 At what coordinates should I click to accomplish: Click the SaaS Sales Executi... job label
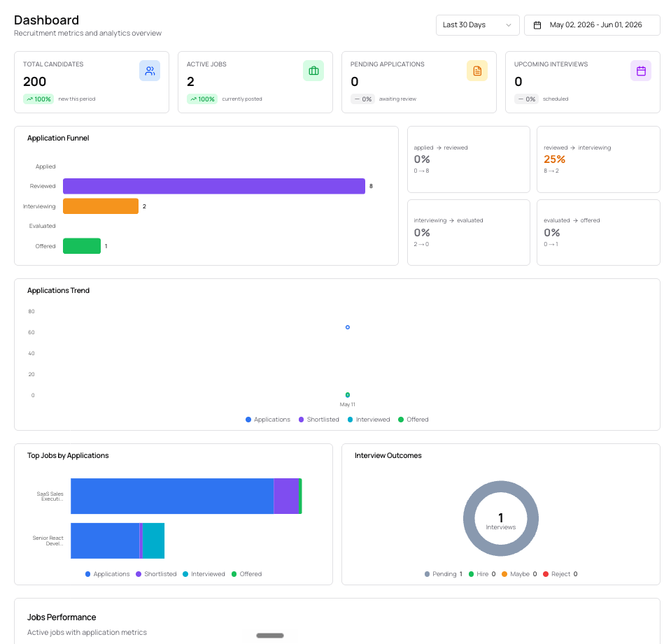click(50, 496)
